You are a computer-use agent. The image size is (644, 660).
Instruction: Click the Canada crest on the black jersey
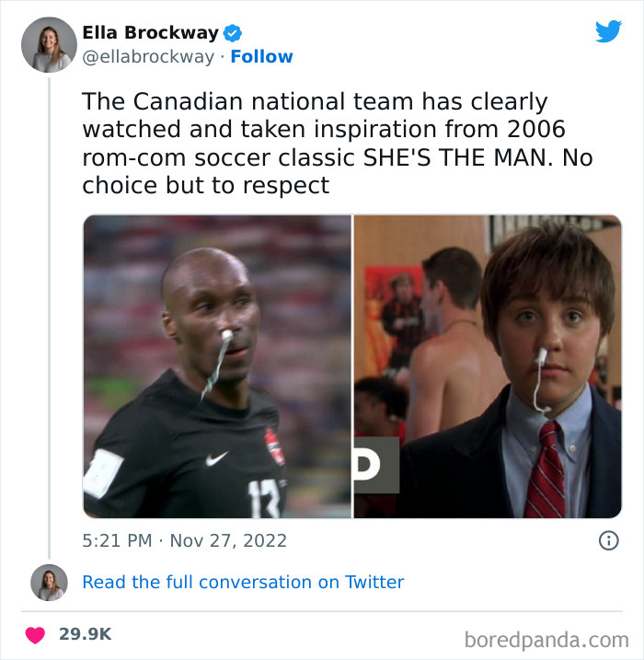[274, 446]
